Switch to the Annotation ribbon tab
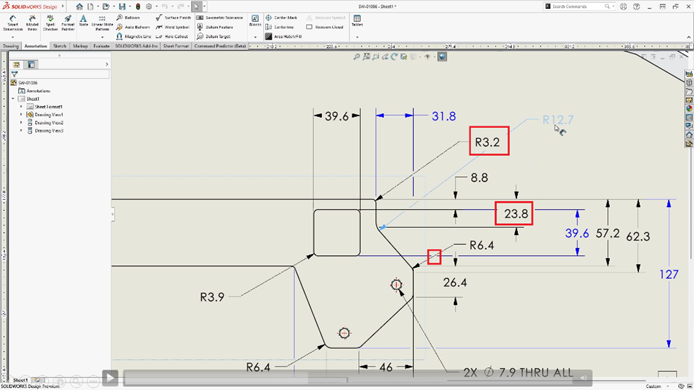 pyautogui.click(x=35, y=46)
